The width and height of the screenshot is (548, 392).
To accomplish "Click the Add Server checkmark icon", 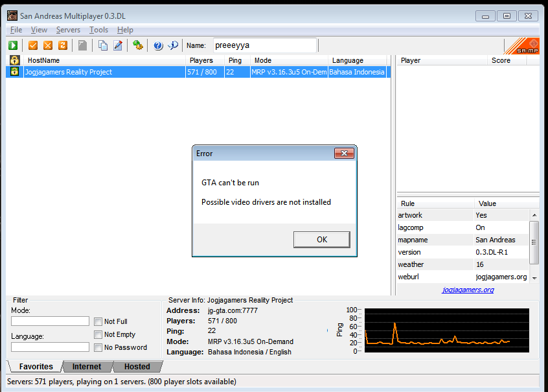I will click(33, 45).
